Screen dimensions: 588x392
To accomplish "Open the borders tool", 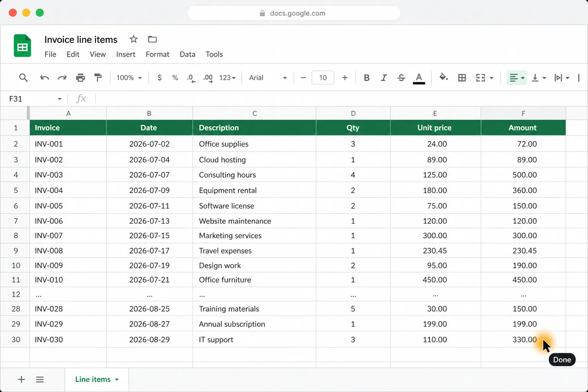I will (x=462, y=78).
